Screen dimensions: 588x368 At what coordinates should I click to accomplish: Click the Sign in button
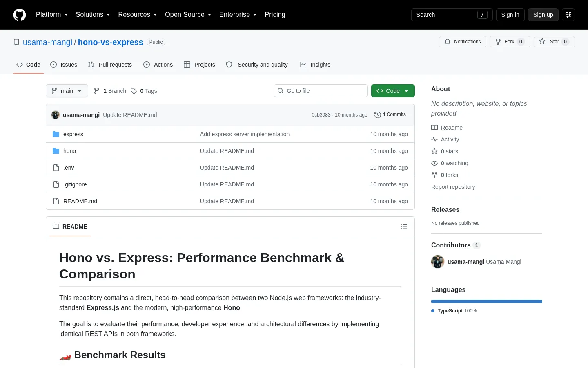point(510,15)
